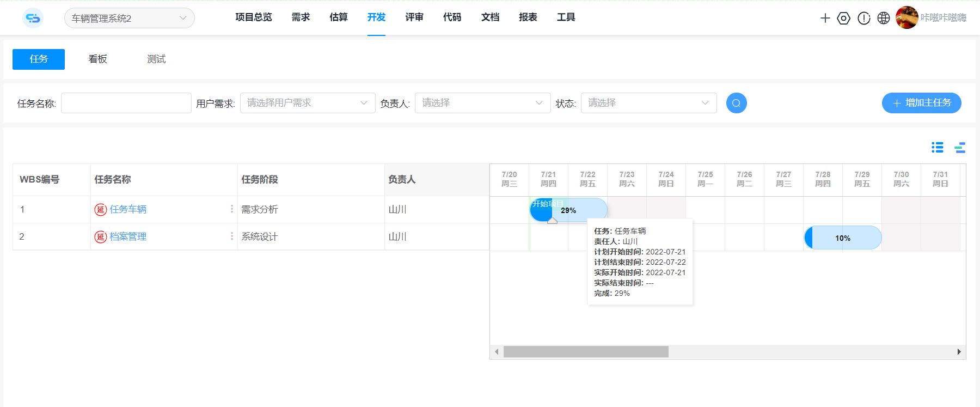980x407 pixels.
Task: Open the 档案管理 task link
Action: 128,237
